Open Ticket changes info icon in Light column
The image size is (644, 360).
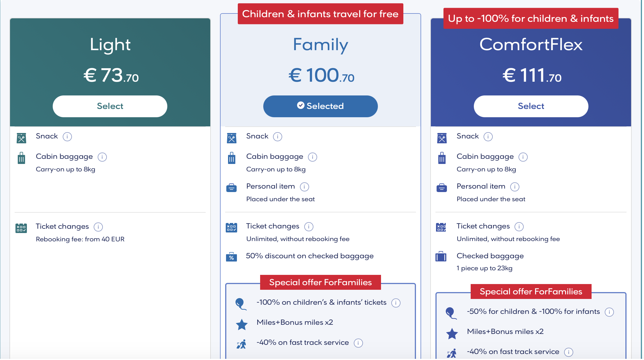coord(98,227)
